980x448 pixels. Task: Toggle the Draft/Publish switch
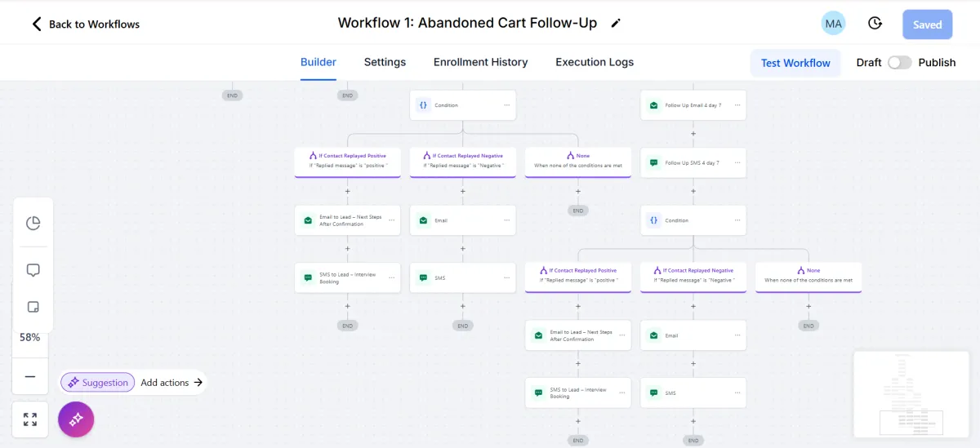[899, 63]
